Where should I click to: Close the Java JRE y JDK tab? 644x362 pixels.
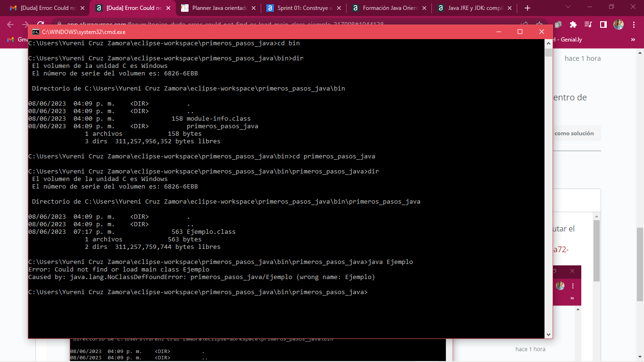(509, 8)
